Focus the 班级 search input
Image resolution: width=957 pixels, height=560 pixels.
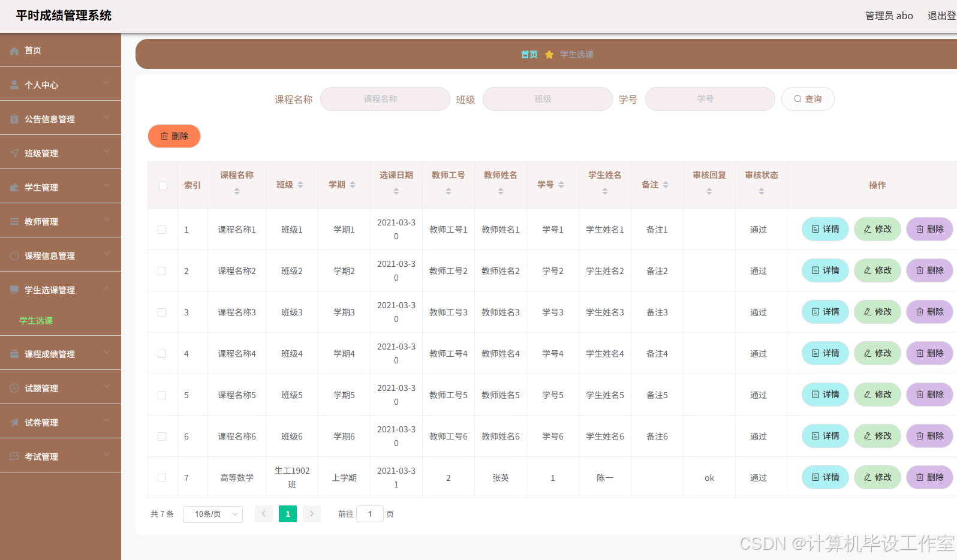point(547,99)
